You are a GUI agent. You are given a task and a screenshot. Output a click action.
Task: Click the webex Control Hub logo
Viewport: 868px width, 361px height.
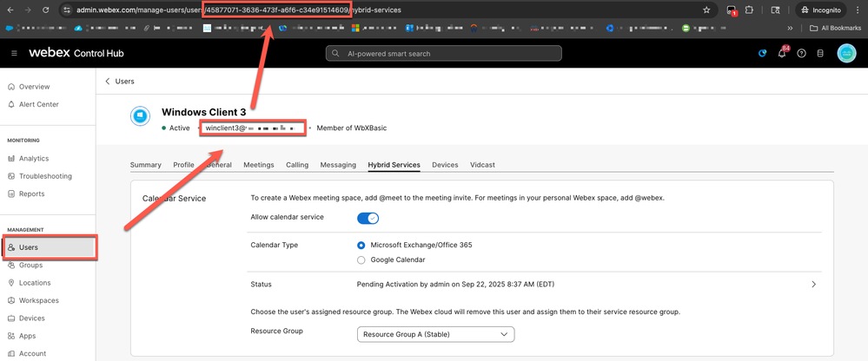click(76, 53)
